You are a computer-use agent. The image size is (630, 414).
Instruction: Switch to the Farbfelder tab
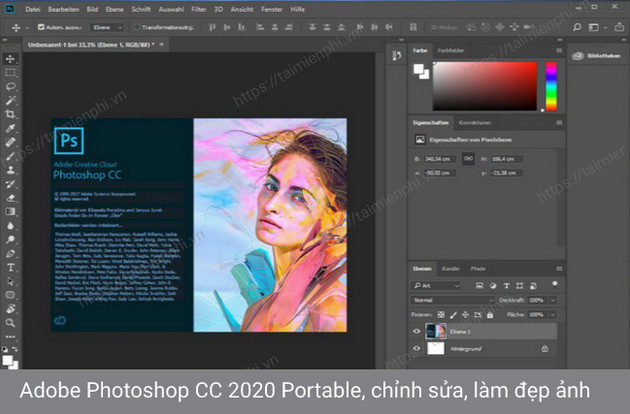tap(451, 50)
